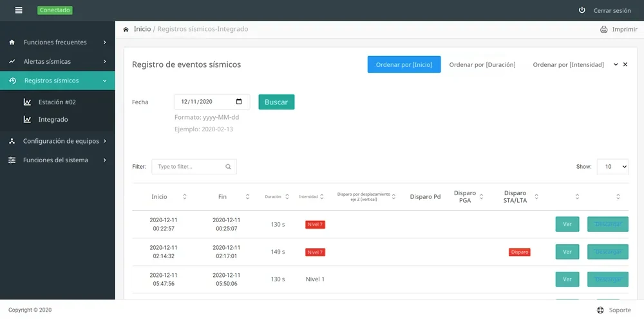This screenshot has width=644, height=320.
Task: Sort by Intensidad column arrows
Action: [x=322, y=197]
